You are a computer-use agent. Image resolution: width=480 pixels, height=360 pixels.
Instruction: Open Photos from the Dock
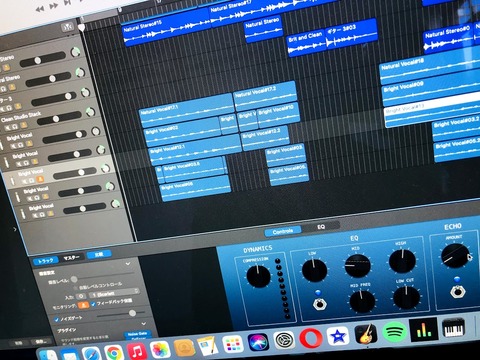[x=160, y=350]
